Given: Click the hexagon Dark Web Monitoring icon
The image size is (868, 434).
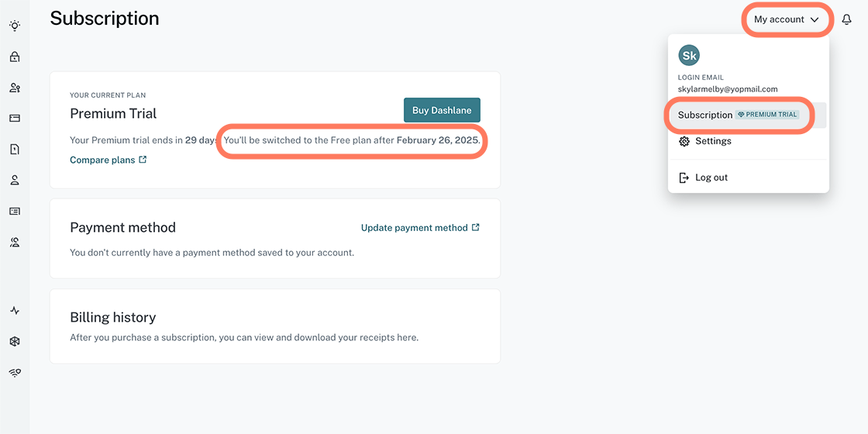Looking at the screenshot, I should [15, 342].
